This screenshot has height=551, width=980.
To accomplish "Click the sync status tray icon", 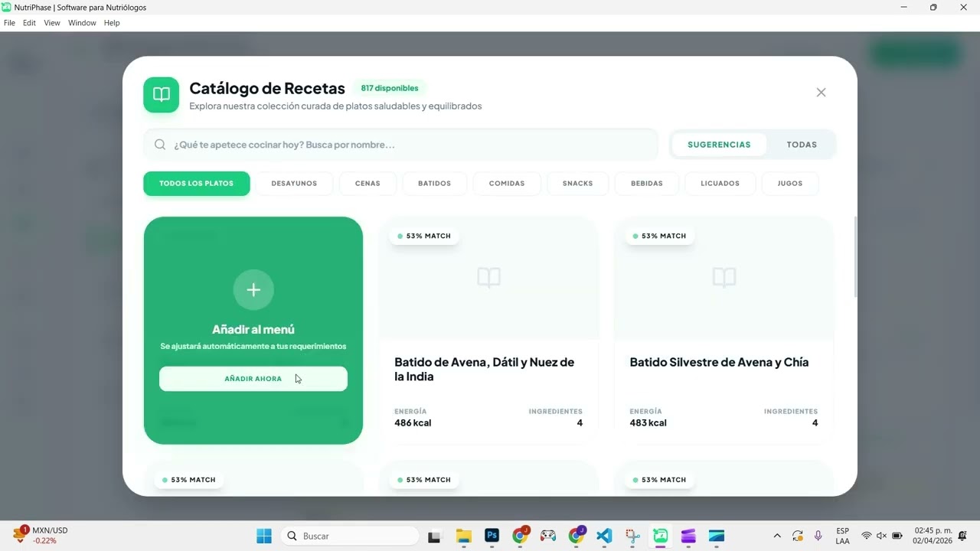I will point(798,536).
